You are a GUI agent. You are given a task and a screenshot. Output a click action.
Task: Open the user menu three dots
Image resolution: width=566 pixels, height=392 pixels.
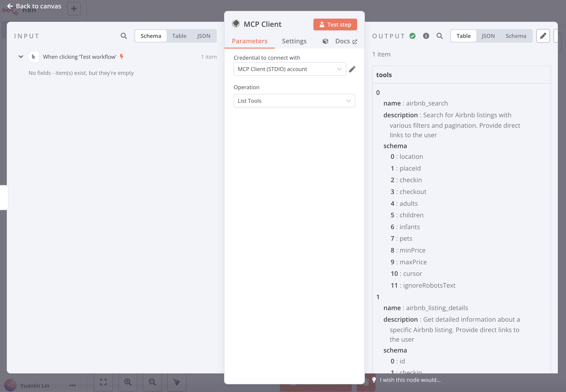pos(72,385)
